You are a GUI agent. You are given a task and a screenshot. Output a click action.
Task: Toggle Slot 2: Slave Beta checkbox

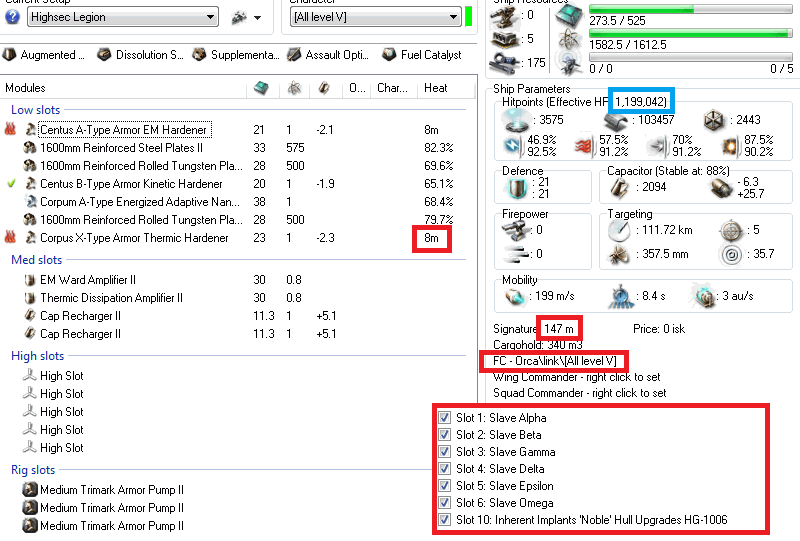pyautogui.click(x=444, y=434)
